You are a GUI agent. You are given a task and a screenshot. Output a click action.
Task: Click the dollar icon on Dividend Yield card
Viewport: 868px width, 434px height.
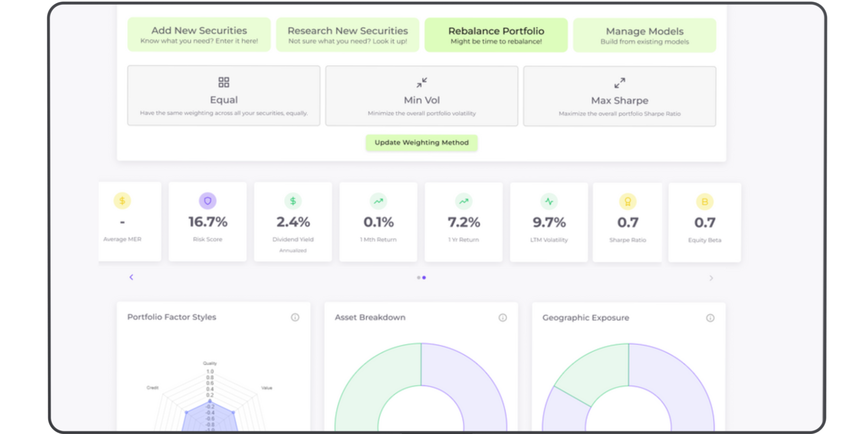click(293, 201)
